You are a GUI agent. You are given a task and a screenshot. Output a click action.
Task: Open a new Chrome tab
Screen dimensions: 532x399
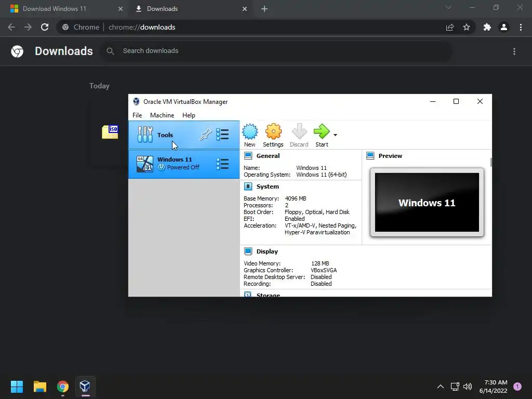point(264,9)
